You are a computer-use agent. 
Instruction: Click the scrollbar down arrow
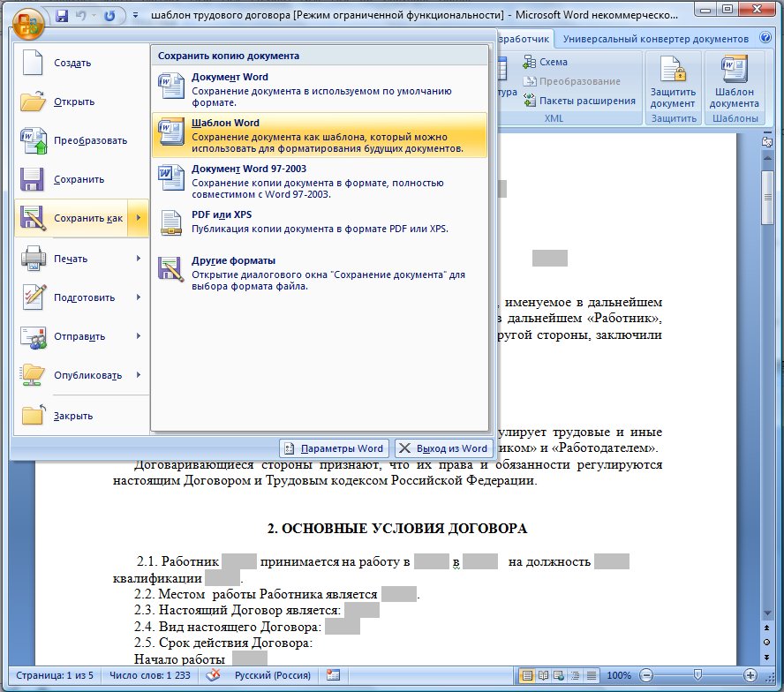(767, 613)
